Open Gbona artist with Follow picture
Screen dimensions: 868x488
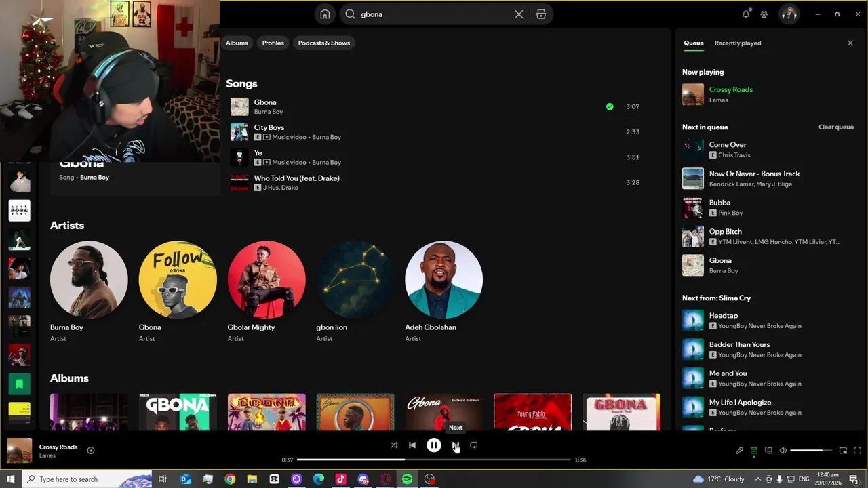coord(178,291)
